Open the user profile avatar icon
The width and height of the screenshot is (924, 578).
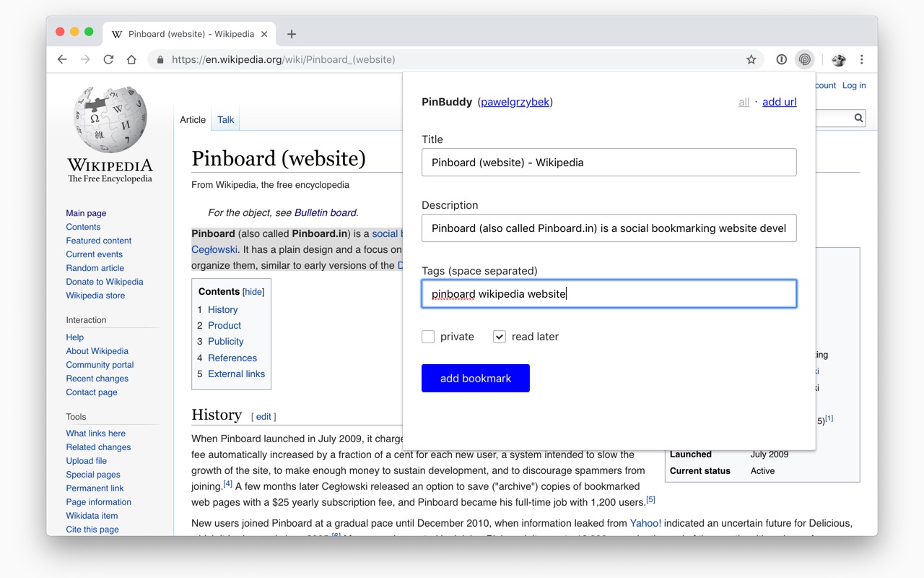(838, 60)
